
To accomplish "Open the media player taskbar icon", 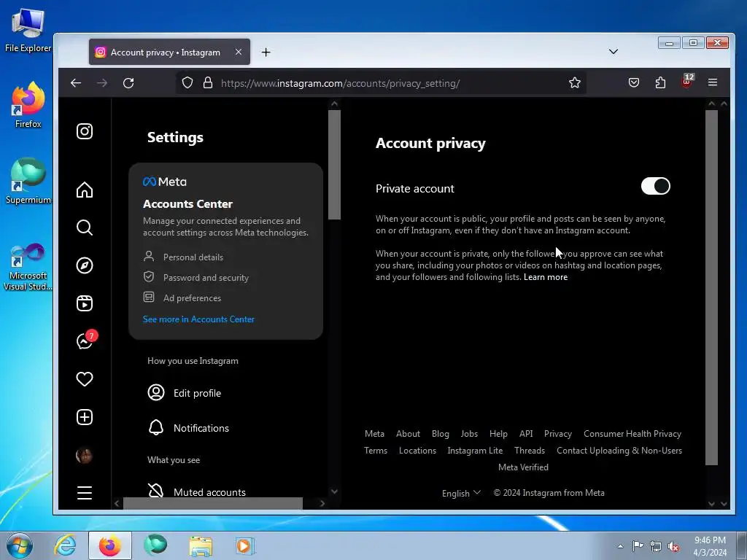I will 245,546.
